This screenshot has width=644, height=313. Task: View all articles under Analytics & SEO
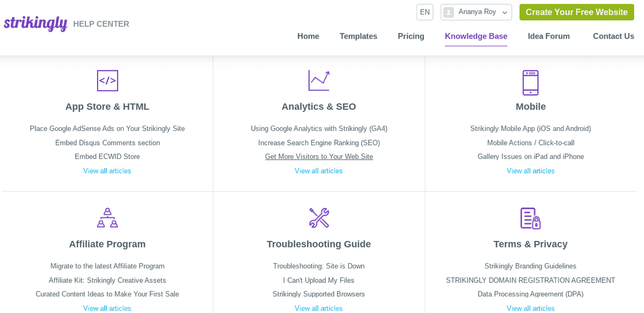(x=319, y=171)
